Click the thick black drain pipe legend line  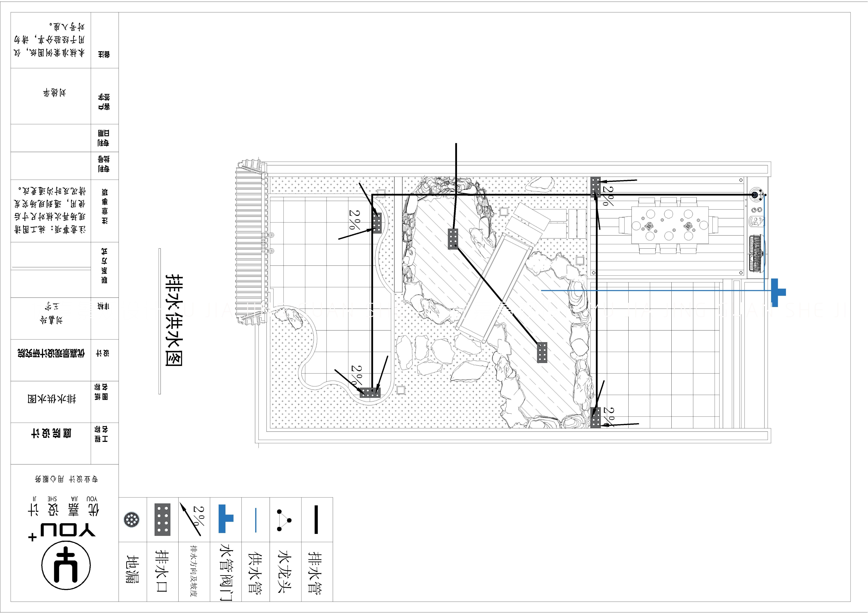point(316,520)
